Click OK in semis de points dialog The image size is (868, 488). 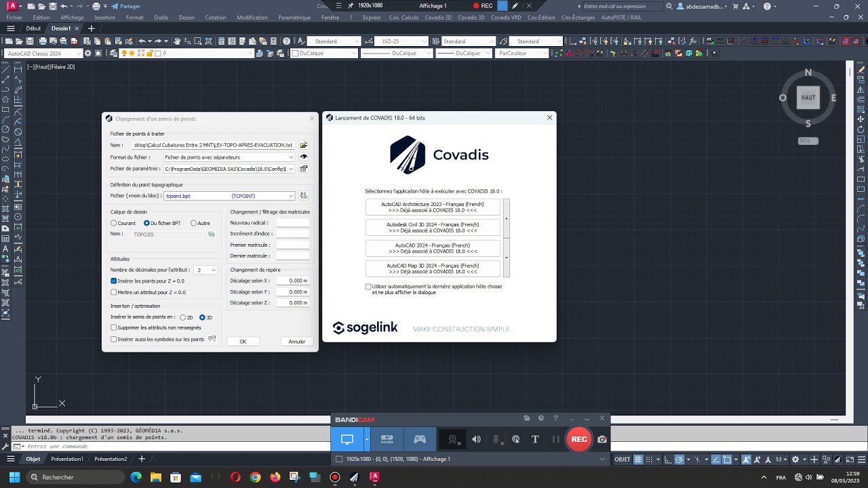[x=243, y=342]
